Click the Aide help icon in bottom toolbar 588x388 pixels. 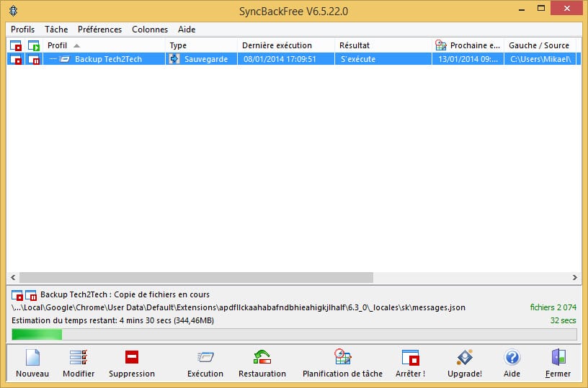tap(512, 358)
